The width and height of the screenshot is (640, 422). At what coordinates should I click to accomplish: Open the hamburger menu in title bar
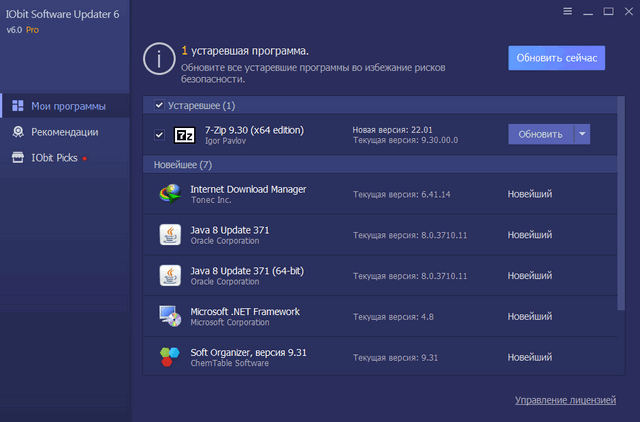pos(567,12)
